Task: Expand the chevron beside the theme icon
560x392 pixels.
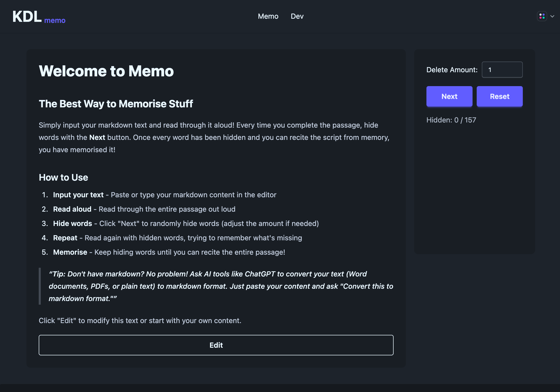Action: 552,16
